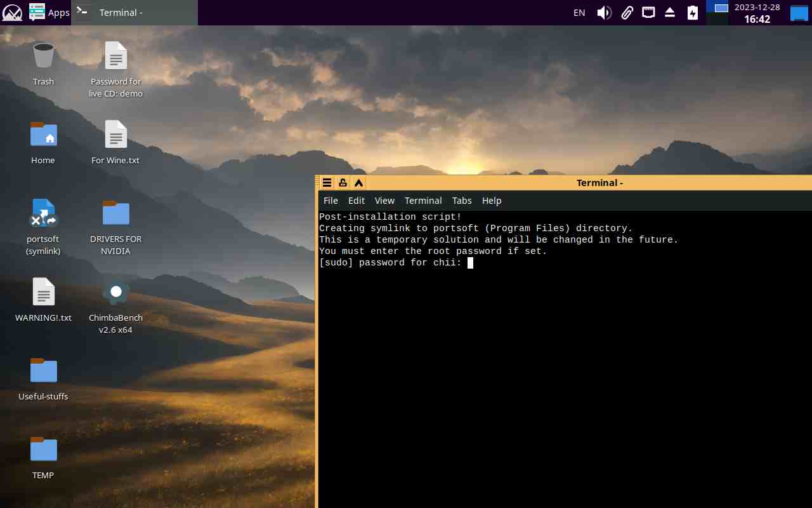This screenshot has width=812, height=508.
Task: Click the eject media tray icon
Action: (x=670, y=13)
